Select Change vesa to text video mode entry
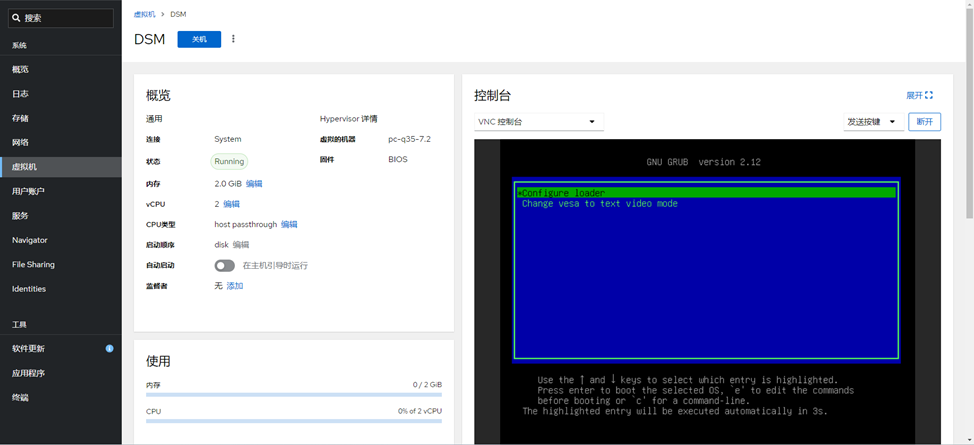The image size is (974, 445). pos(599,204)
